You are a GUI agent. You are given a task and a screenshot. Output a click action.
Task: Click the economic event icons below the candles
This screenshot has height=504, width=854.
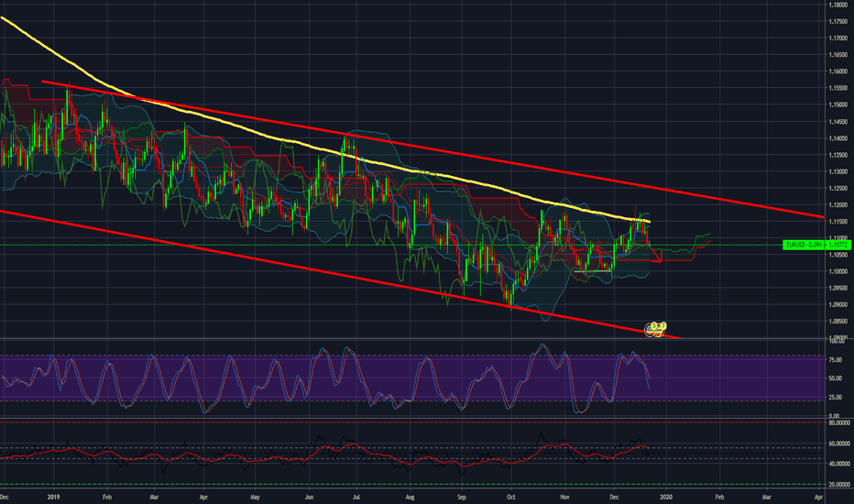(657, 327)
